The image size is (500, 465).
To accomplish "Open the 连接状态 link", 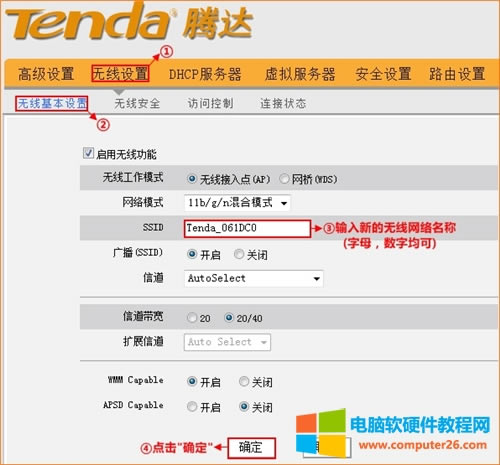I will coord(283,104).
